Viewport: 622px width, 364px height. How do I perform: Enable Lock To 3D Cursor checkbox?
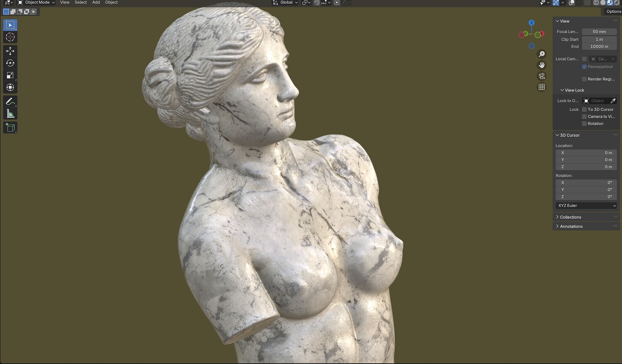[x=584, y=109]
